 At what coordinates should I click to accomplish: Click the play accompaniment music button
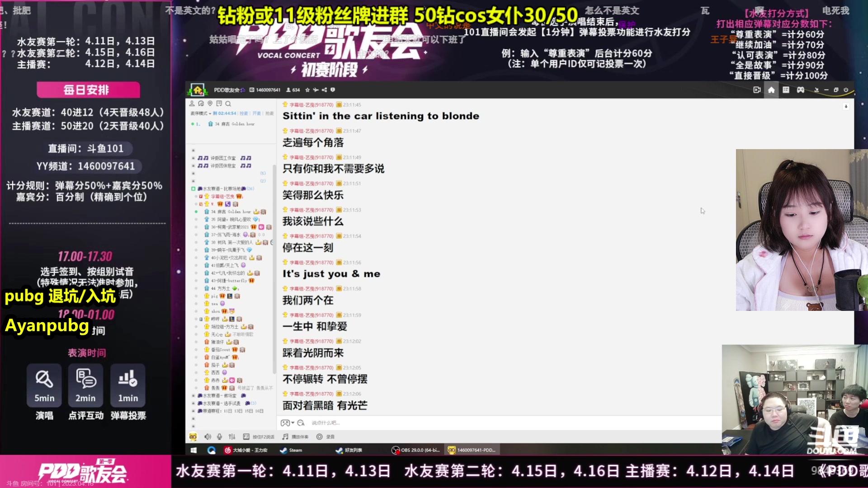pos(295,436)
